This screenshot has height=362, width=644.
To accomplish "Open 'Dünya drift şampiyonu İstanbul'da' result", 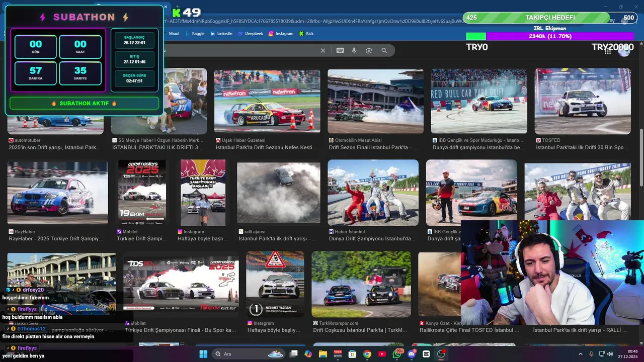I will tap(478, 148).
